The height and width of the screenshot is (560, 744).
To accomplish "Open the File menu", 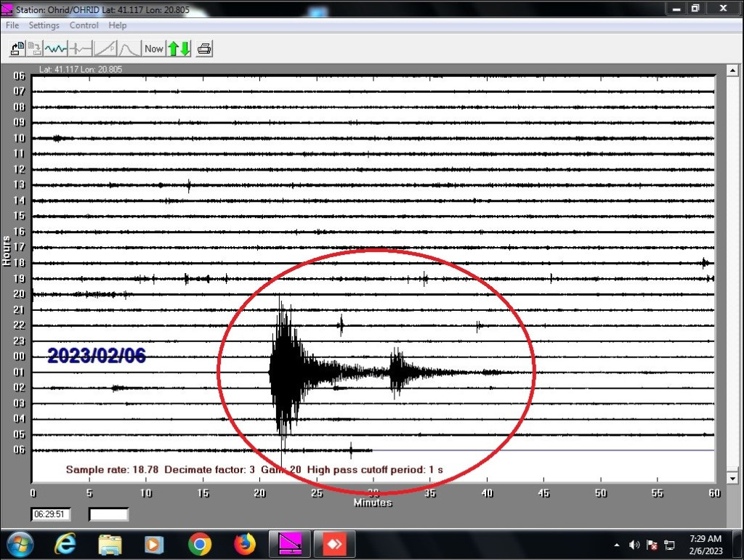I will [12, 25].
